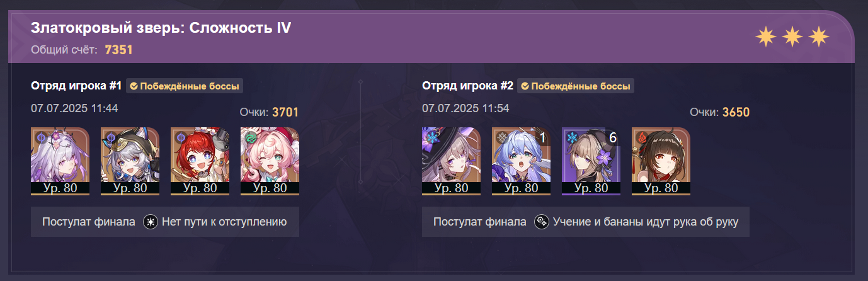Click fire element icon on last portrait
The width and height of the screenshot is (868, 281).
641,137
